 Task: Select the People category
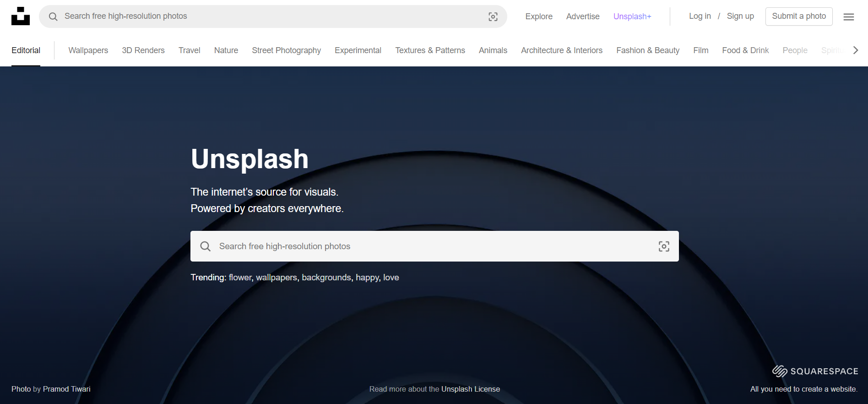(x=795, y=50)
